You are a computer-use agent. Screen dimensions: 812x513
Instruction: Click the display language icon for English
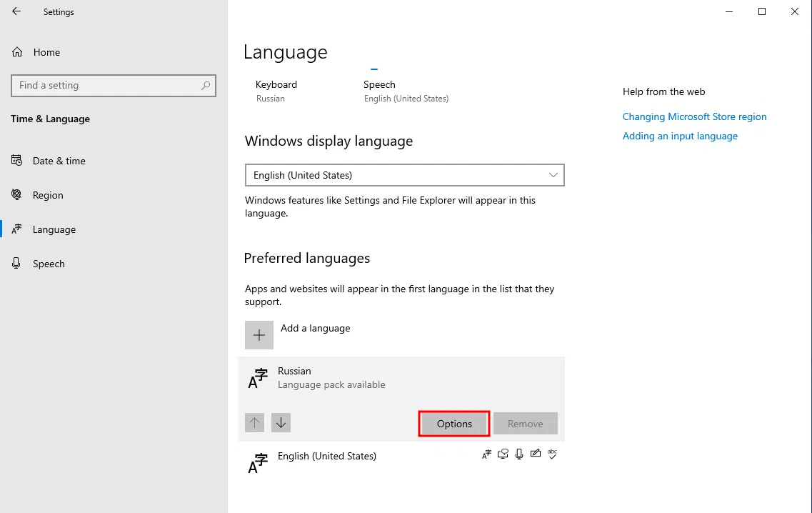pyautogui.click(x=487, y=454)
